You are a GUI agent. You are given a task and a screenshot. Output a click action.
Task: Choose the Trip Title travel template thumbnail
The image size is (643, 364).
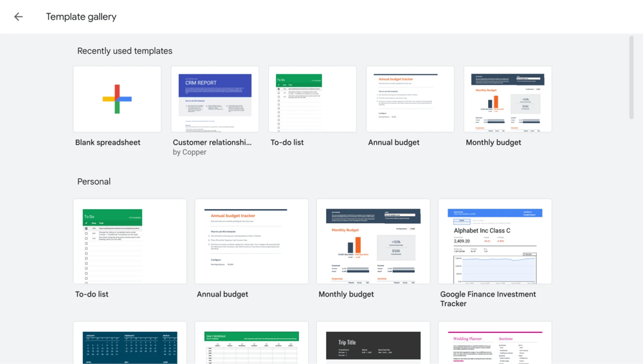(x=373, y=344)
